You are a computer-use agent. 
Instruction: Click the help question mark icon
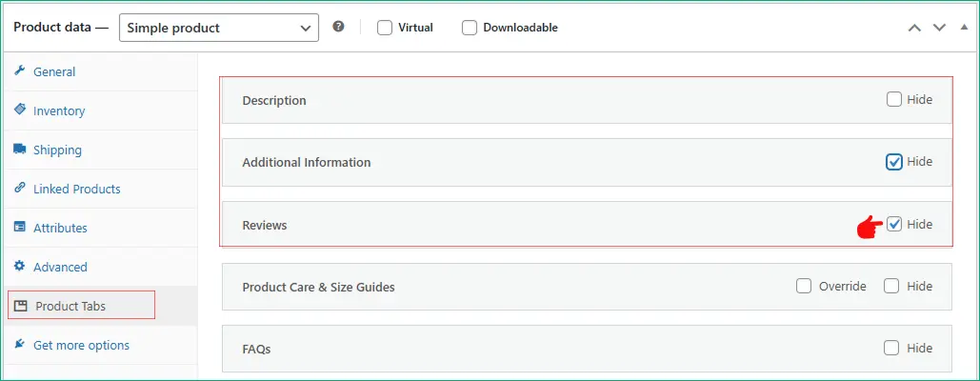point(338,27)
